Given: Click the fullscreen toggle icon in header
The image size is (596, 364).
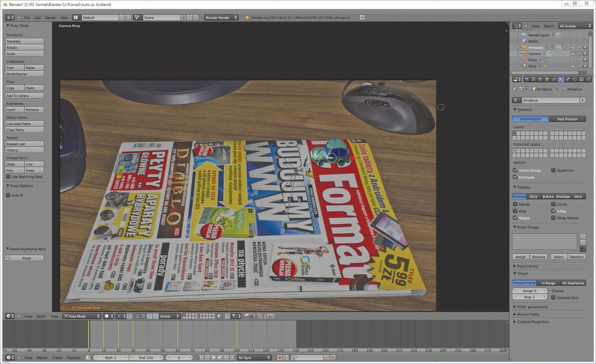Looking at the screenshot, I should coord(362,17).
